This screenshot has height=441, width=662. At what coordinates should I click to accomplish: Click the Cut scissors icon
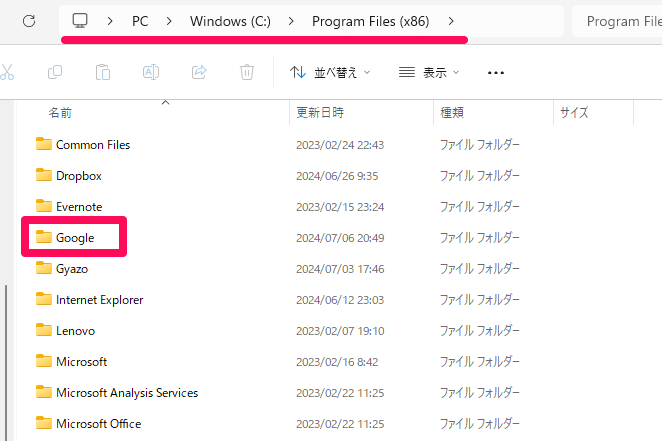[x=7, y=72]
